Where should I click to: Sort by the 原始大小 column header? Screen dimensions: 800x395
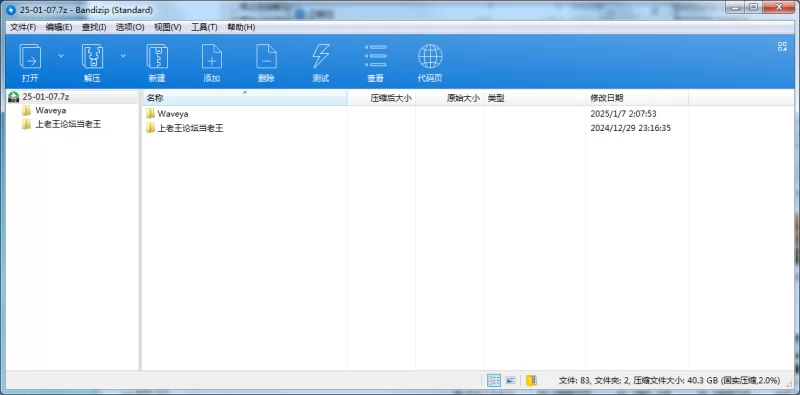tap(449, 98)
